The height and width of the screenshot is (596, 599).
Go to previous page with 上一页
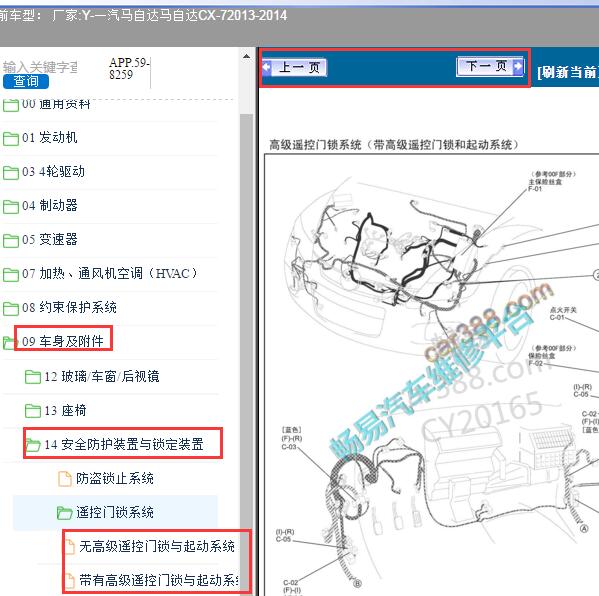tap(294, 68)
